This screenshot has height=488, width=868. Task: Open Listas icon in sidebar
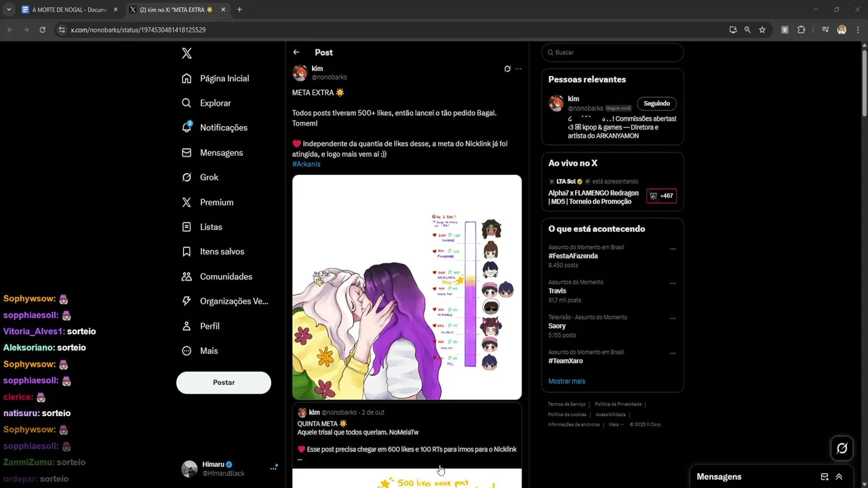186,227
